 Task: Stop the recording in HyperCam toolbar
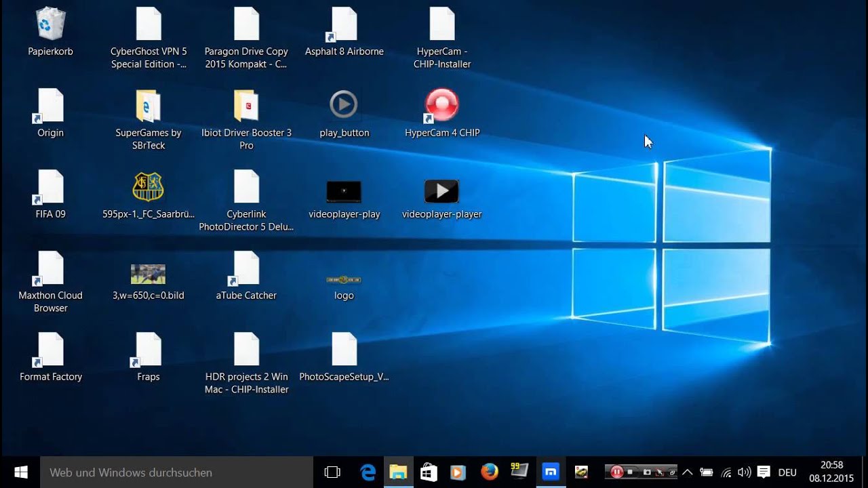(x=631, y=472)
